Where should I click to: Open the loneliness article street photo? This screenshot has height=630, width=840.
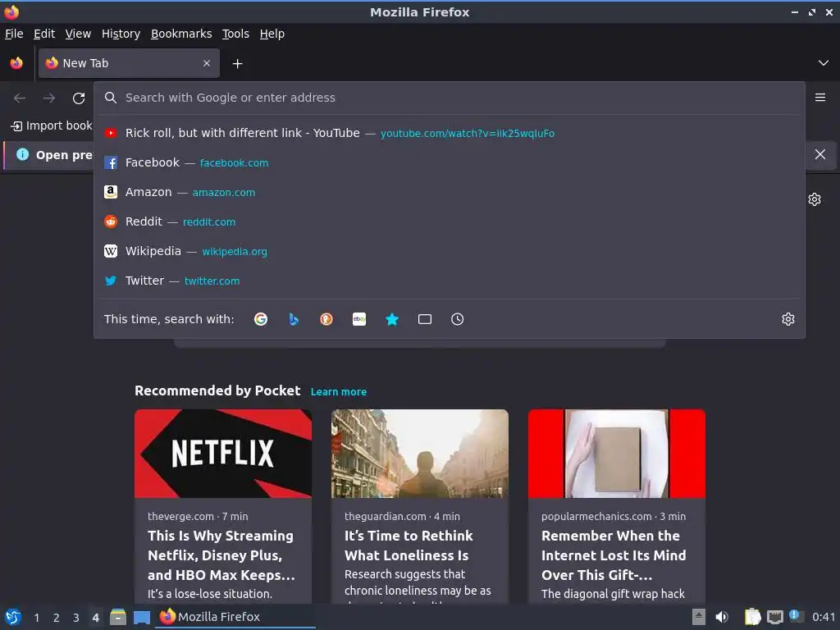tap(420, 454)
